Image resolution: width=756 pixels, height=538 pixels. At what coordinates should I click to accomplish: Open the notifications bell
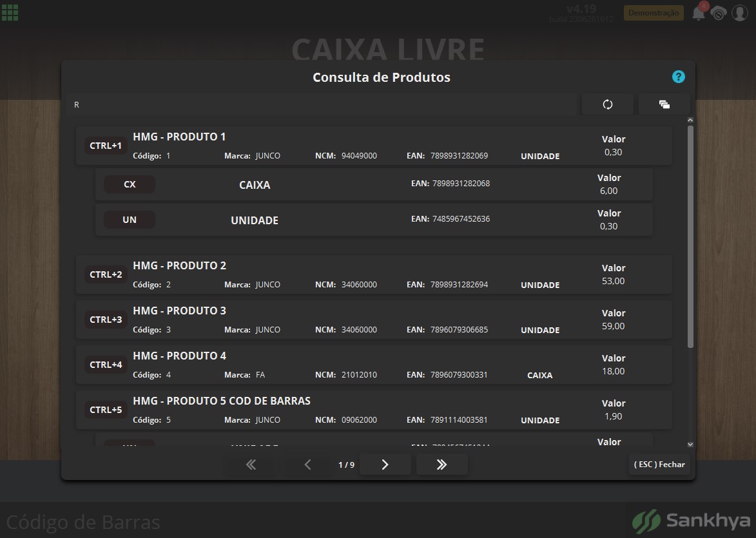coord(698,13)
